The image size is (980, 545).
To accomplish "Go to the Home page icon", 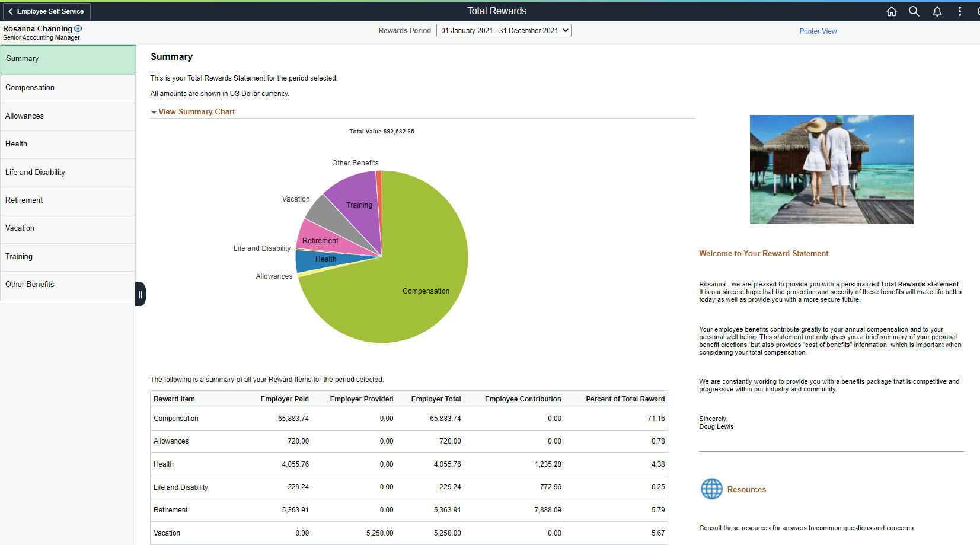I will (x=891, y=11).
